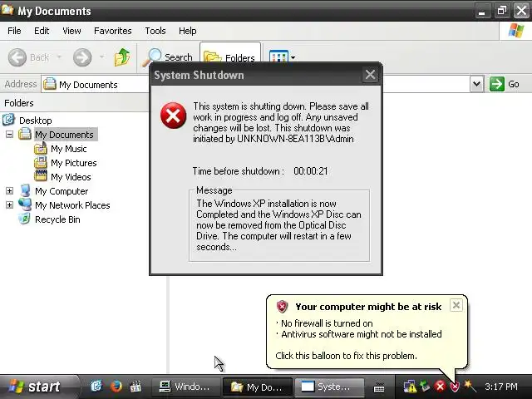Dismiss the security warning balloon
The height and width of the screenshot is (399, 532).
[x=456, y=305]
